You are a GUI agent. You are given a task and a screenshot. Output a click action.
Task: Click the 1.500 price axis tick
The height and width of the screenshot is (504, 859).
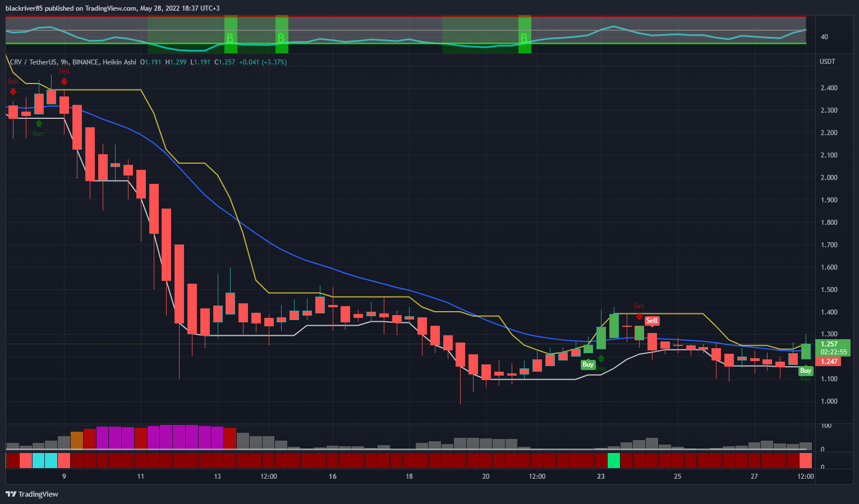(x=829, y=290)
